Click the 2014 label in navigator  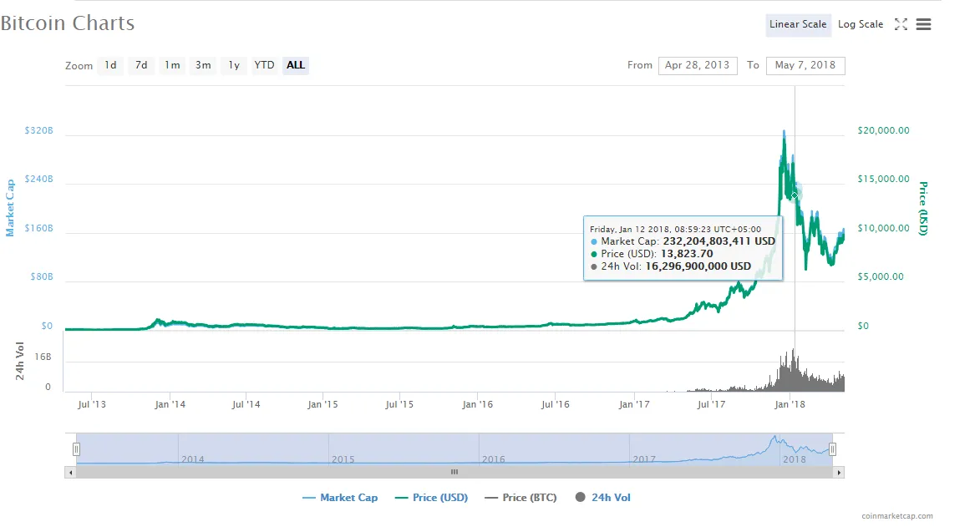click(192, 459)
